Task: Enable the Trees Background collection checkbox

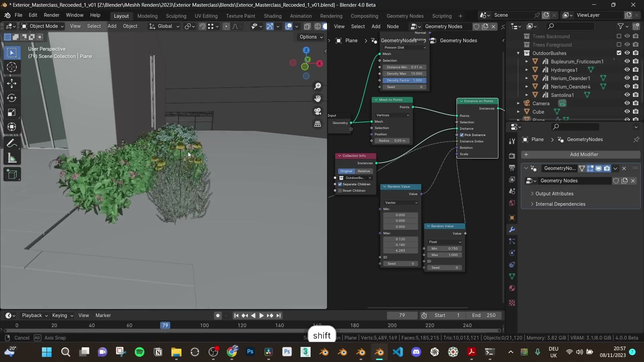Action: [x=619, y=36]
